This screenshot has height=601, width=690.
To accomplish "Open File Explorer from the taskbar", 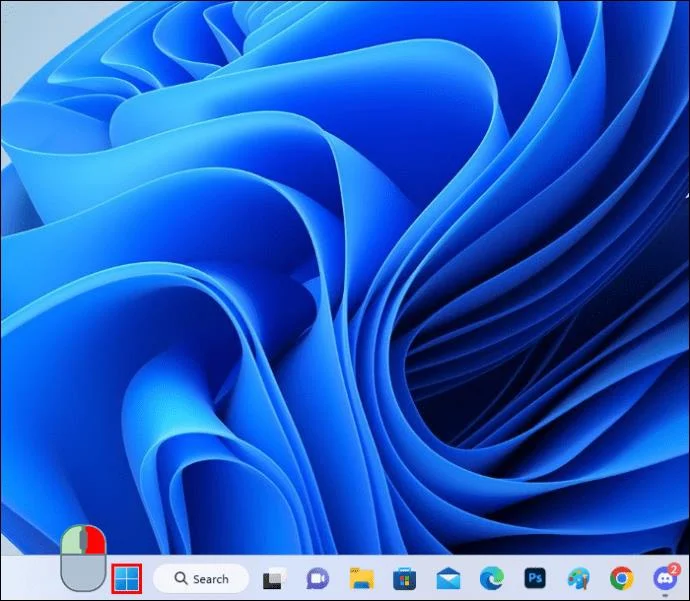I will pos(362,579).
